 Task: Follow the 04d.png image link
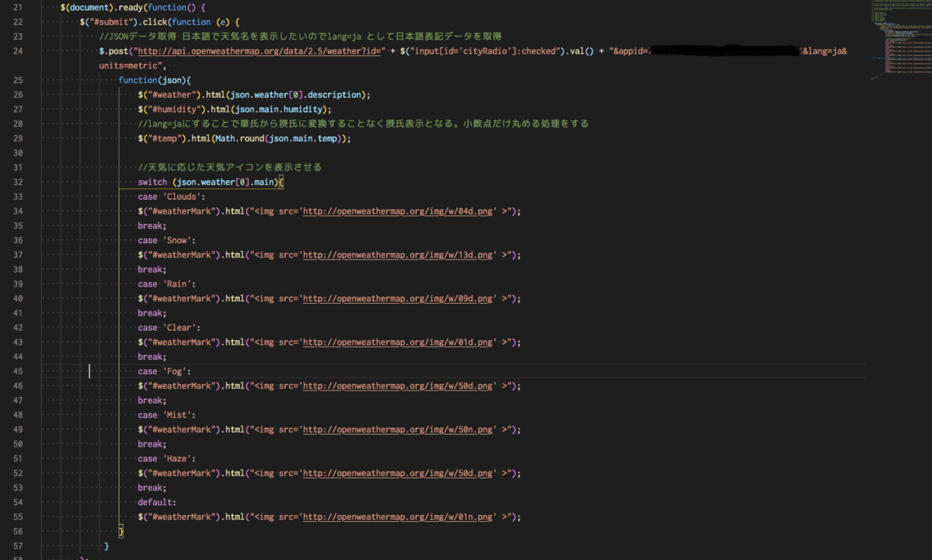398,211
